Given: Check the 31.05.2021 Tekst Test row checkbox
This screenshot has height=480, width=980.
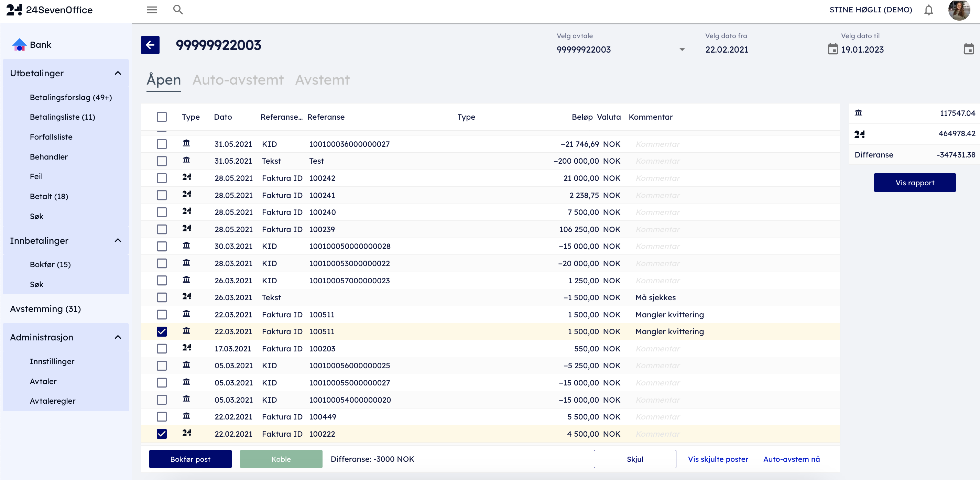Looking at the screenshot, I should [162, 161].
